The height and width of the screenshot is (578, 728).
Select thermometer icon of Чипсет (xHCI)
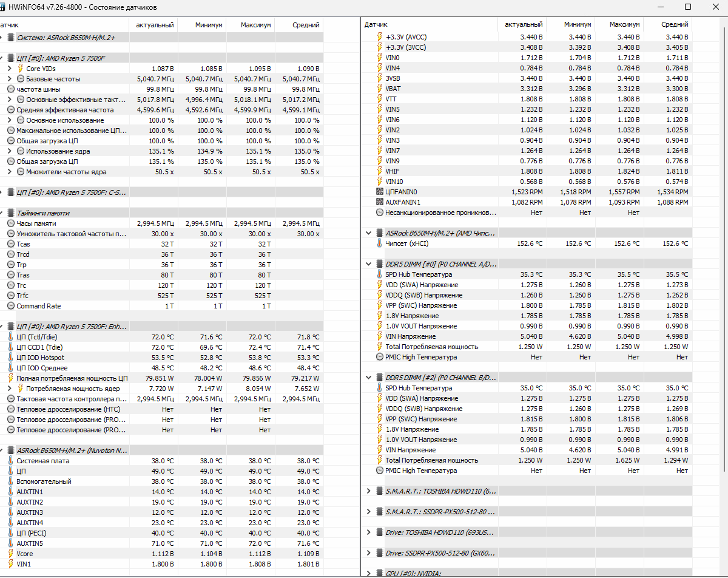[x=380, y=243]
